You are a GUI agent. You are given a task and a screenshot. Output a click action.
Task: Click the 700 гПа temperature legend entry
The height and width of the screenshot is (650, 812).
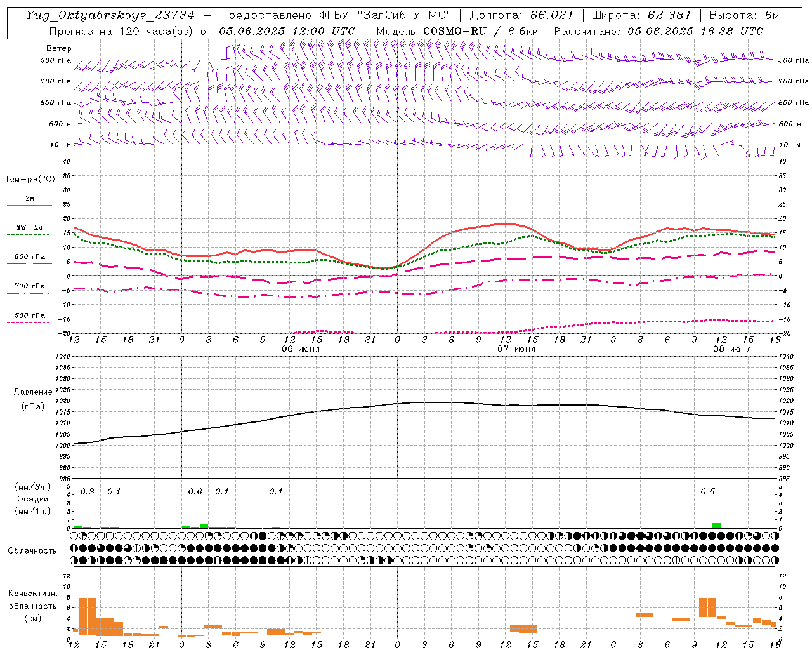point(29,287)
